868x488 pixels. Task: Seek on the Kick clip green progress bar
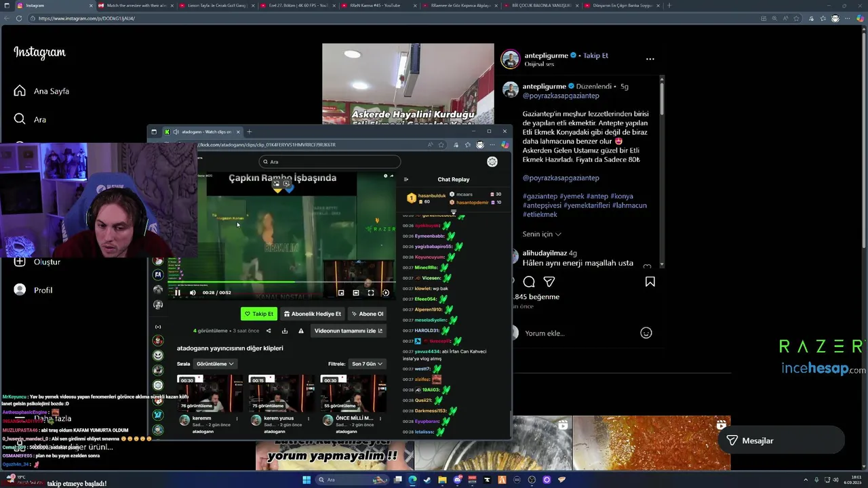(x=280, y=282)
